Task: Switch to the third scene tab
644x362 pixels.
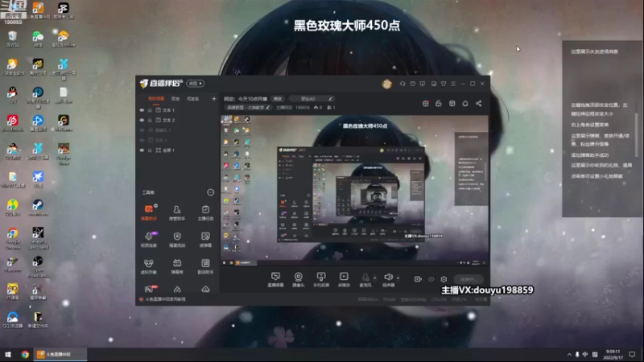Action: click(193, 99)
